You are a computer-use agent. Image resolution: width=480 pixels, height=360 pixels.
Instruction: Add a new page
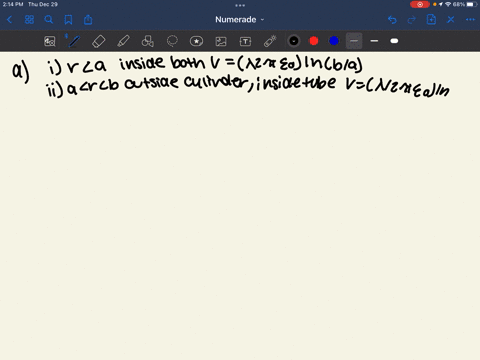[x=431, y=20]
